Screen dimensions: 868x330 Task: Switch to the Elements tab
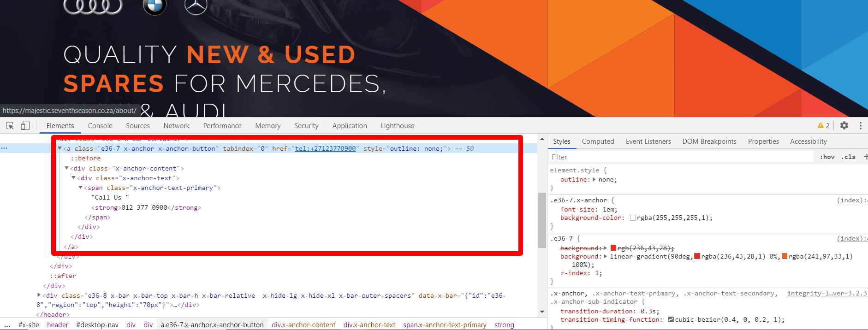click(x=60, y=126)
